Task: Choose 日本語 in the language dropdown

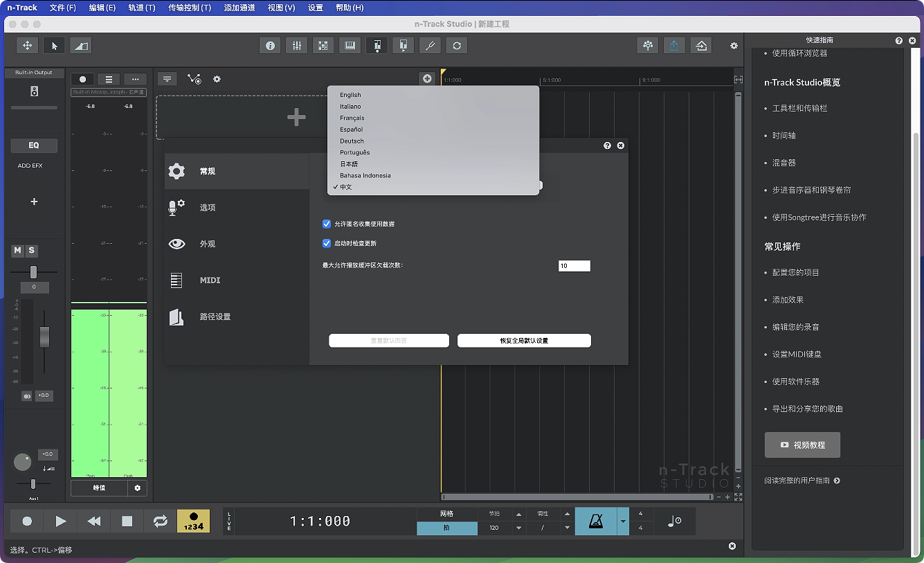Action: 349,164
